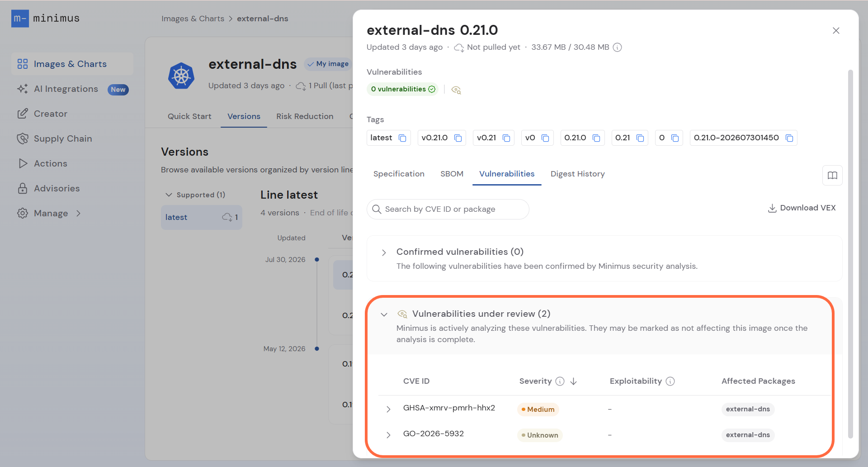
Task: Collapse the Supported (1) group
Action: coord(169,195)
